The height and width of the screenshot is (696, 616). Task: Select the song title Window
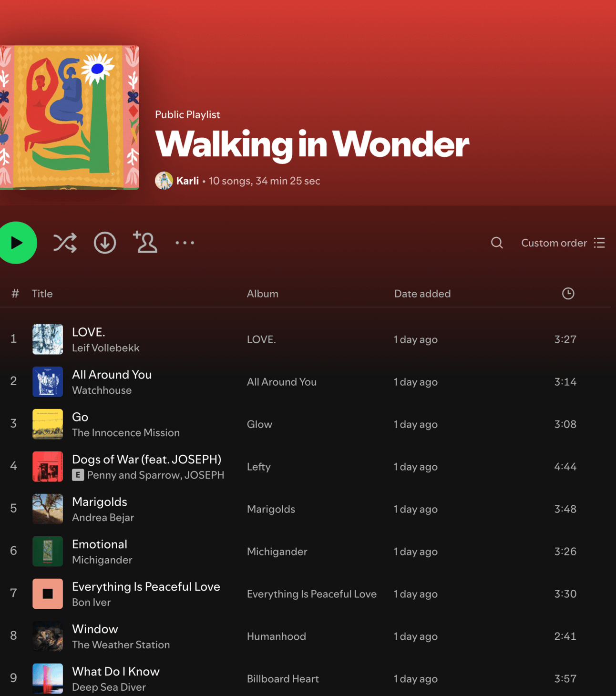click(x=95, y=629)
